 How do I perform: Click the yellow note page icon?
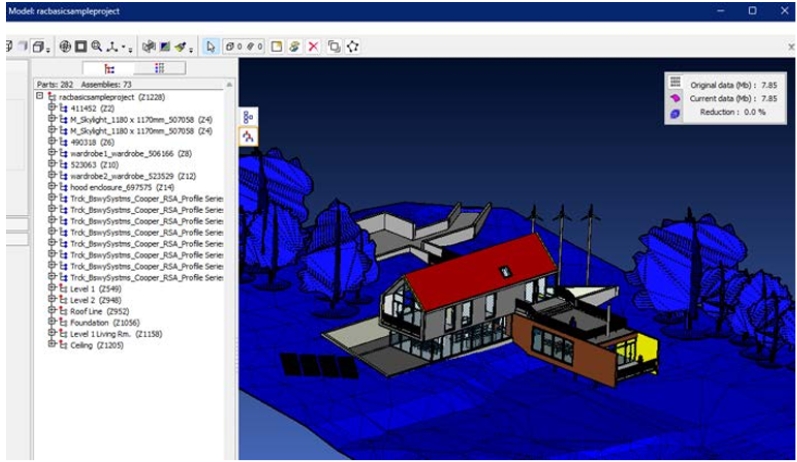pyautogui.click(x=277, y=46)
